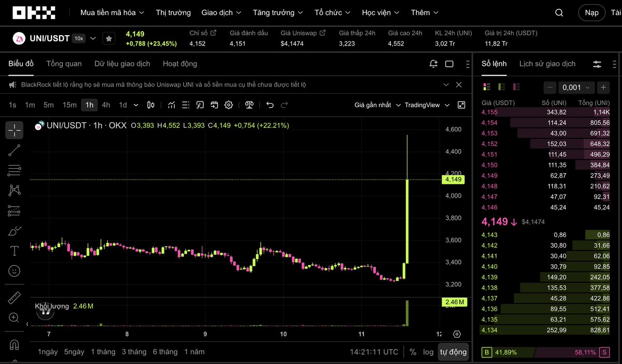Open the Thị trường menu item
622x364 pixels.
(x=173, y=12)
